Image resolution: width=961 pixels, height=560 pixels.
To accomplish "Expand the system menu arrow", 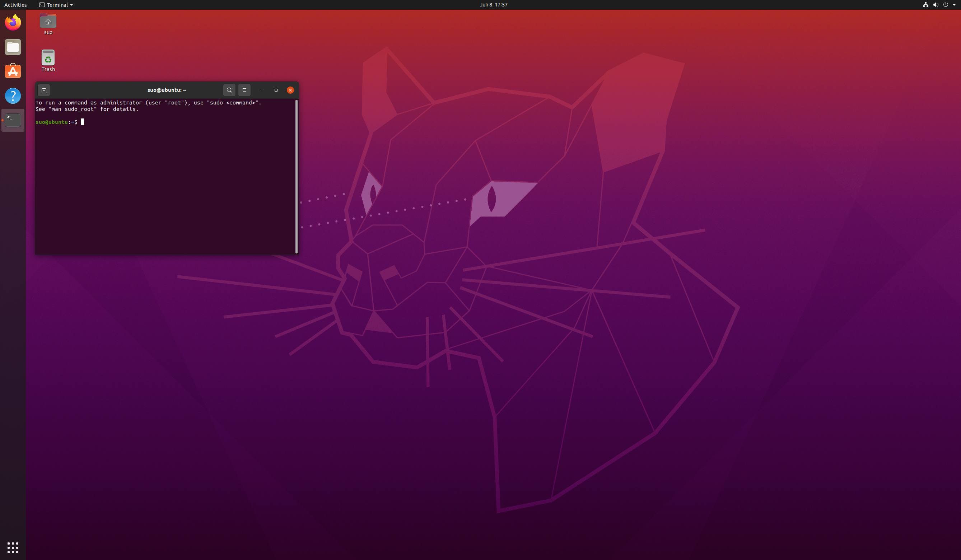I will pos(954,5).
